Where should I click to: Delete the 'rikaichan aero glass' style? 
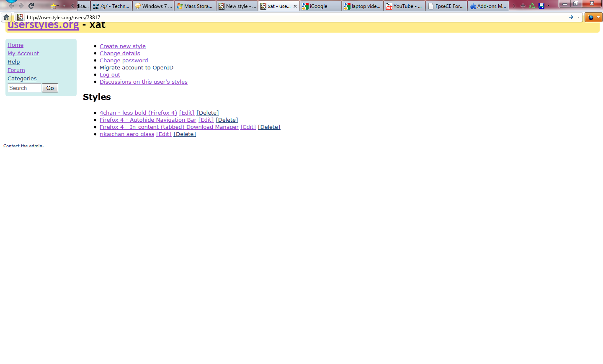coord(185,134)
